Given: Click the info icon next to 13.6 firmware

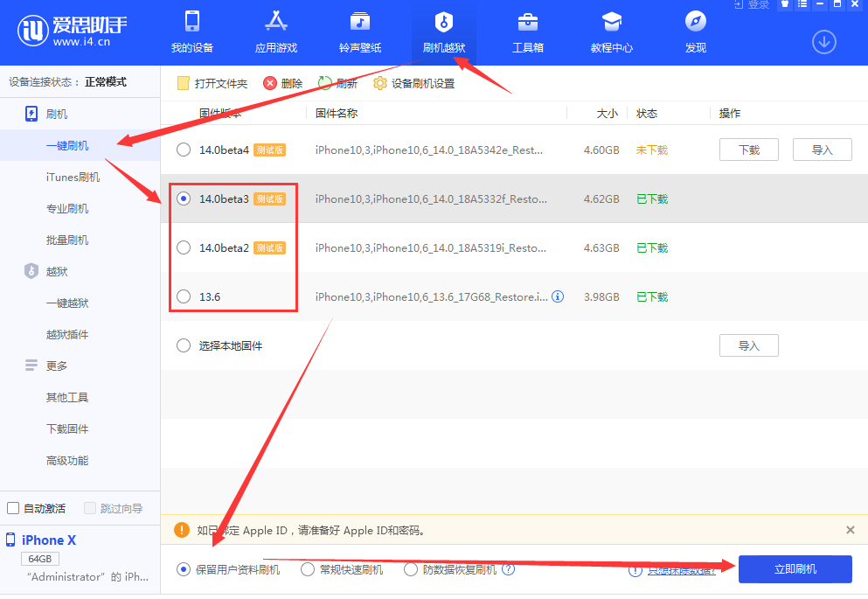Looking at the screenshot, I should tap(558, 296).
